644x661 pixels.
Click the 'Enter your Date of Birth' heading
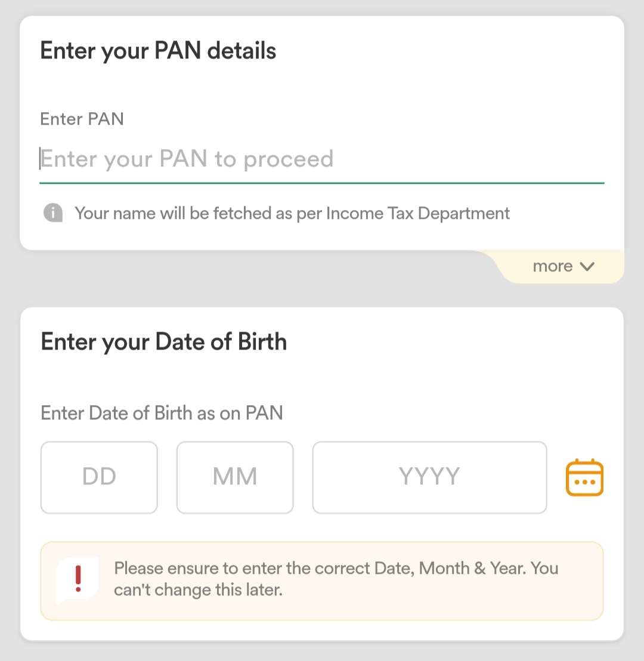[163, 341]
